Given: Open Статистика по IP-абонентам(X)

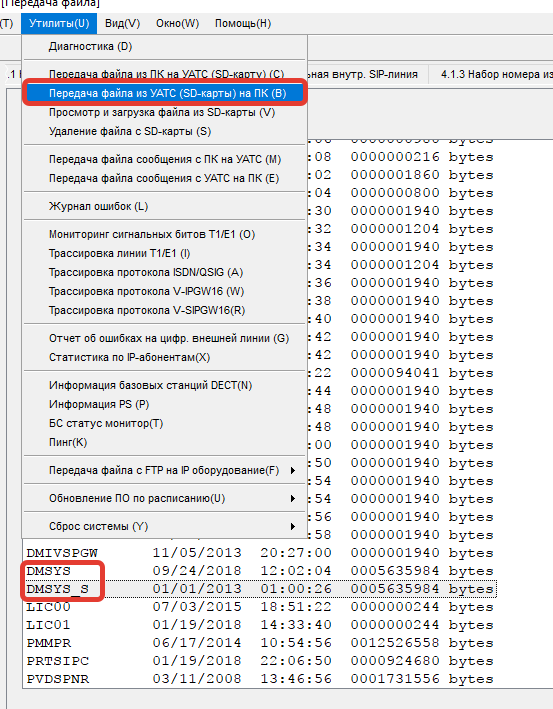Looking at the screenshot, I should coord(165,358).
